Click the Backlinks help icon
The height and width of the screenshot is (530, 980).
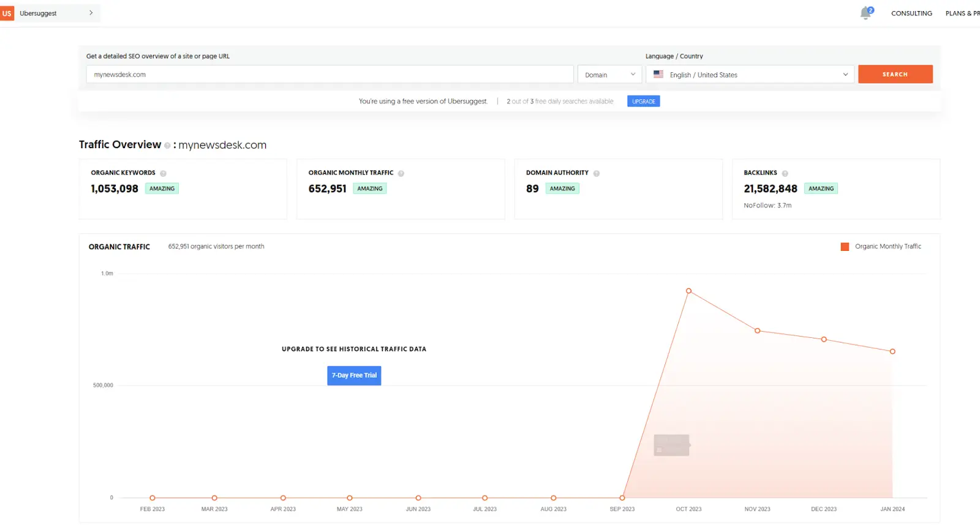[x=785, y=174]
